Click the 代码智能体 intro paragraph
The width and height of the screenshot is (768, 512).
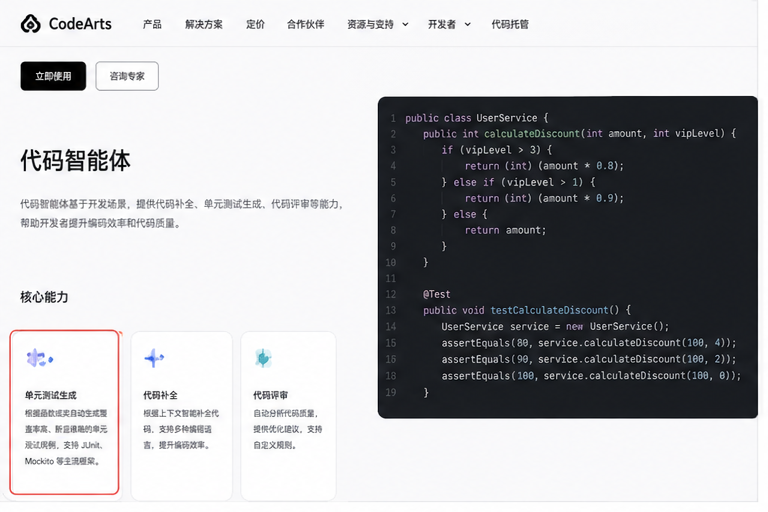(x=182, y=214)
